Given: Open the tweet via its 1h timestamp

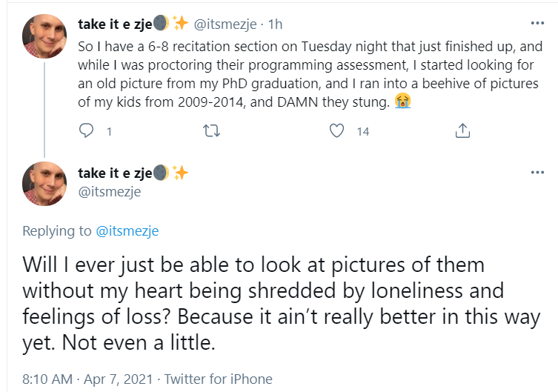Looking at the screenshot, I should (x=274, y=24).
